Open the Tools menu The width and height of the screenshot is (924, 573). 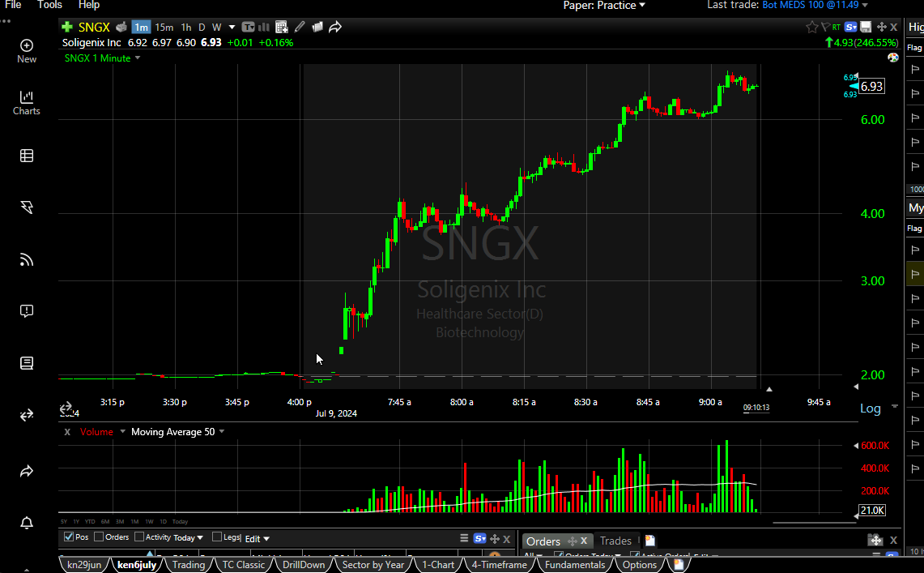[x=49, y=5]
